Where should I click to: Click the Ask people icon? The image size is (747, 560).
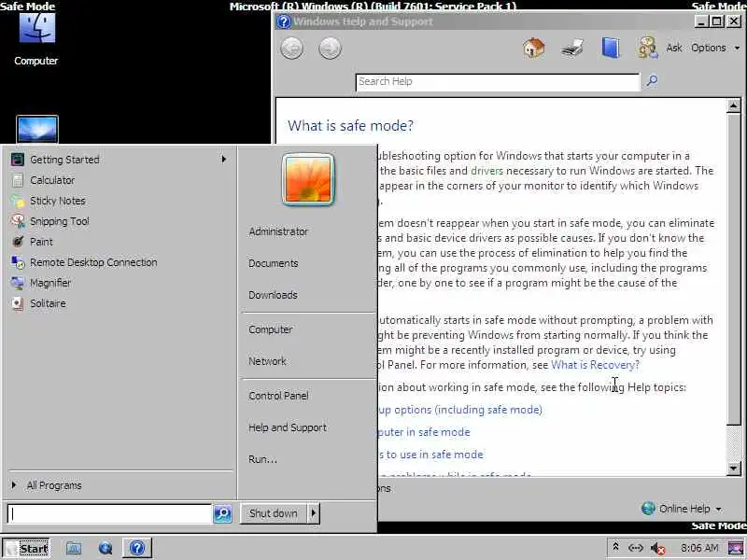click(648, 49)
